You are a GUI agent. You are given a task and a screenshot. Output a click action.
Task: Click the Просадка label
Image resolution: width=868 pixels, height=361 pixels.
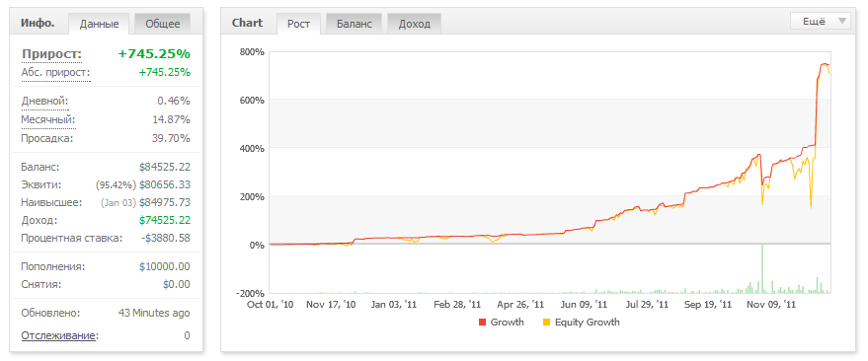(47, 138)
